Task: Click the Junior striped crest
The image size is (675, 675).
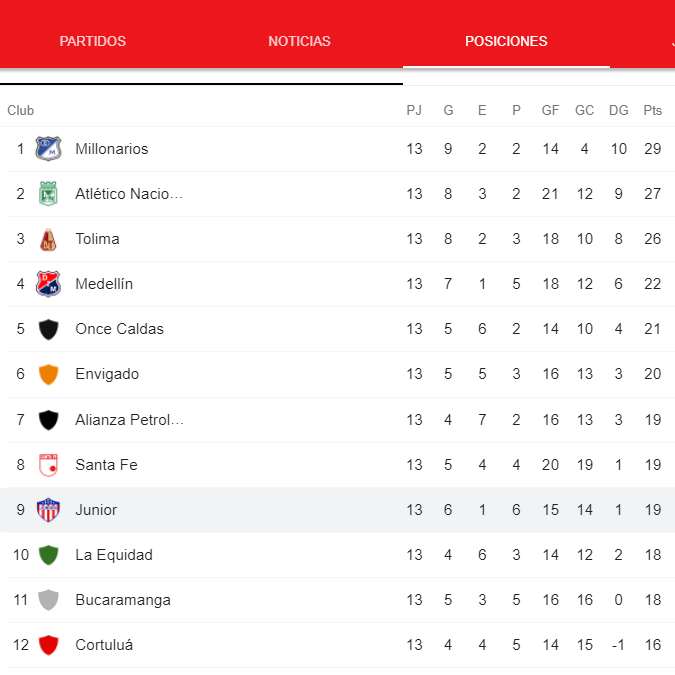Action: [48, 510]
